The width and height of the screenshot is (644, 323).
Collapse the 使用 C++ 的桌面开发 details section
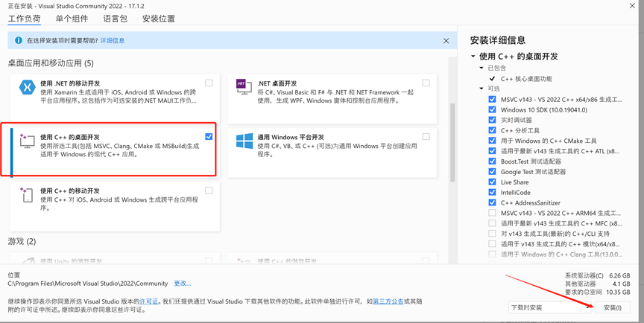coord(473,56)
